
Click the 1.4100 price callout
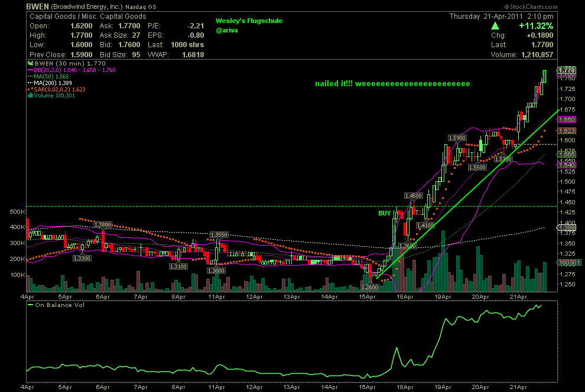(x=425, y=225)
